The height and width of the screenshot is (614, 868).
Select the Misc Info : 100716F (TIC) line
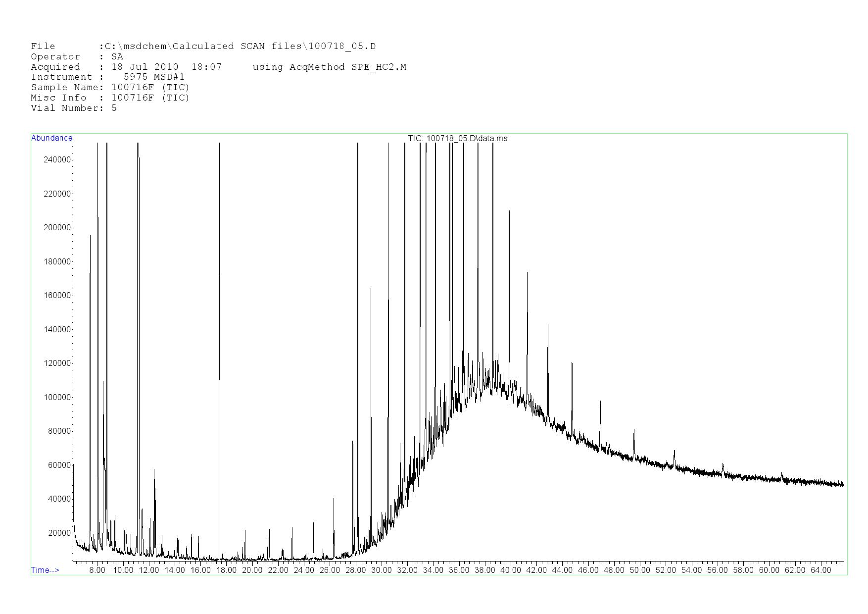pyautogui.click(x=110, y=98)
